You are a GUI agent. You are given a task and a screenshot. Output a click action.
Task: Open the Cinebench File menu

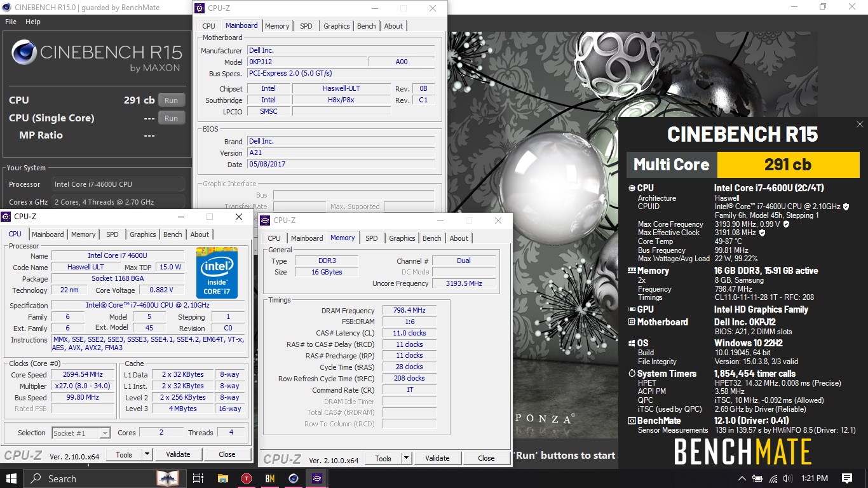coord(11,22)
